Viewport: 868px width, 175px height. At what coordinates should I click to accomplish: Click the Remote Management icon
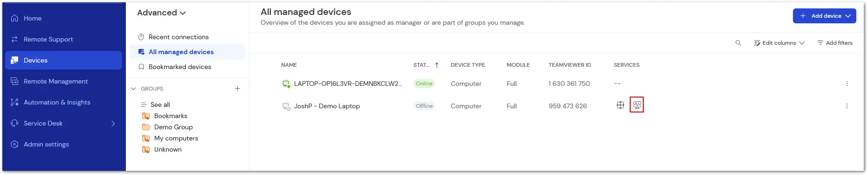coord(14,81)
